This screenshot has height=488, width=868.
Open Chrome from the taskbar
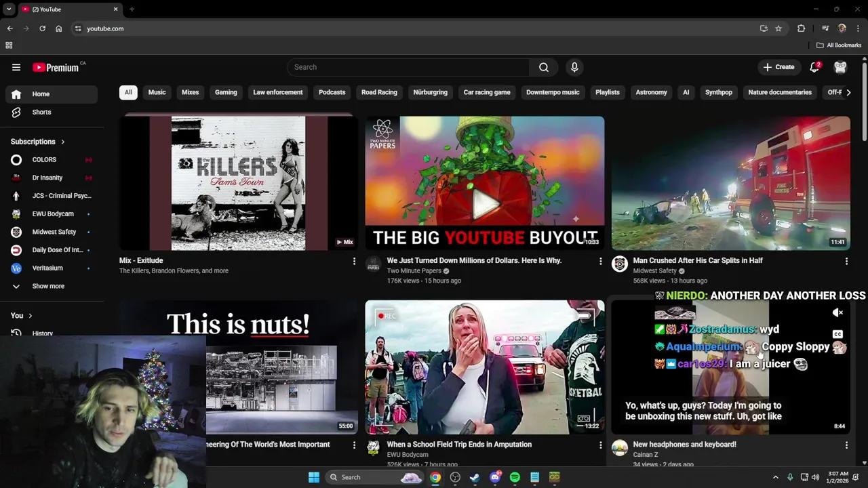[x=435, y=477]
